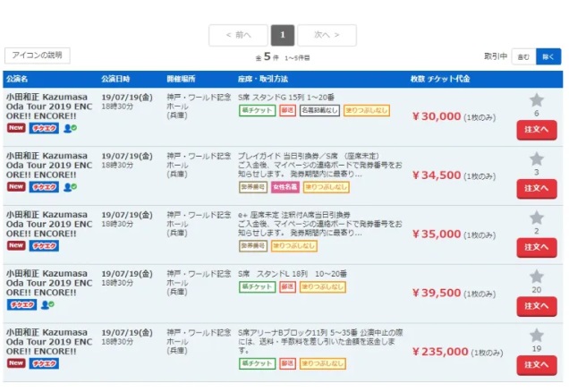Open アイコンの説明 icon legend
The width and height of the screenshot is (569, 392).
coord(37,55)
